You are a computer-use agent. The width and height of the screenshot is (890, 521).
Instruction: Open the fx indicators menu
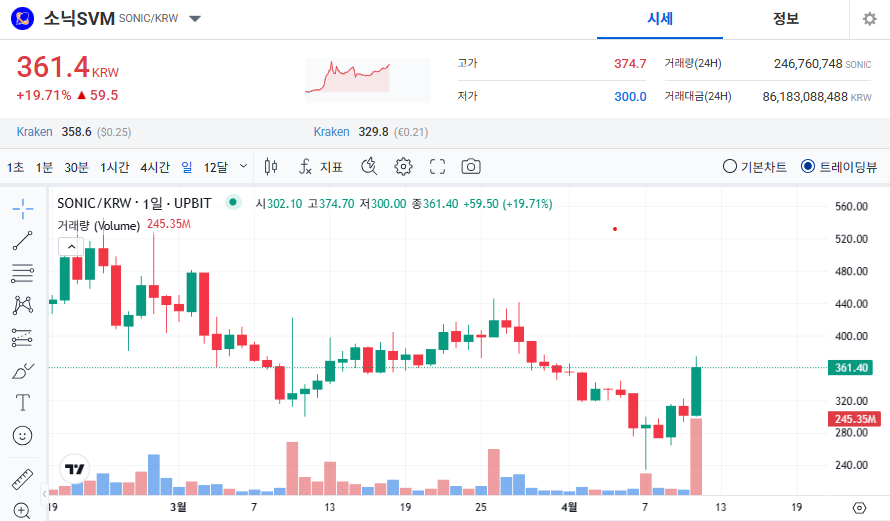305,167
